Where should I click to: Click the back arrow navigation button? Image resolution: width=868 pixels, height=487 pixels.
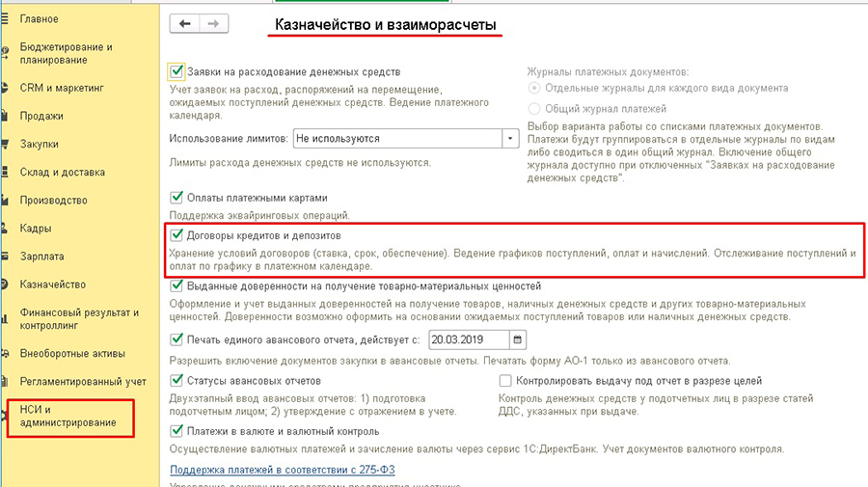184,24
